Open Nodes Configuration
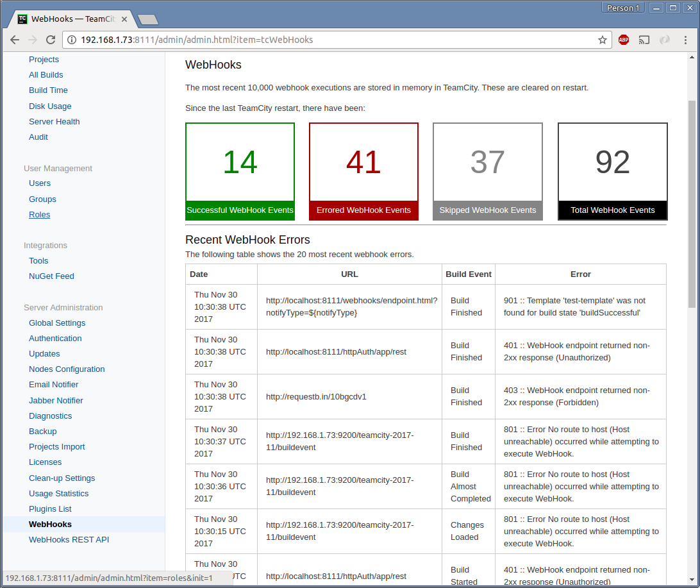Image resolution: width=700 pixels, height=588 pixels. click(x=67, y=369)
